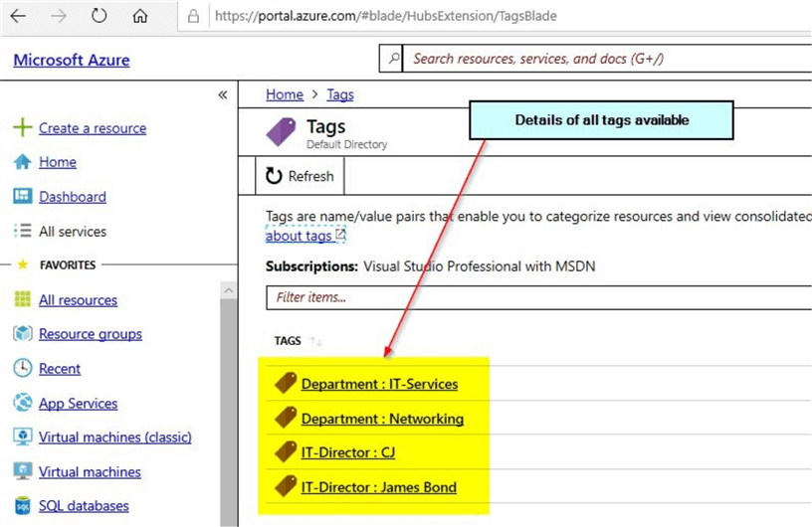The image size is (812, 527).
Task: Click the Resource groups cube icon
Action: 22,334
